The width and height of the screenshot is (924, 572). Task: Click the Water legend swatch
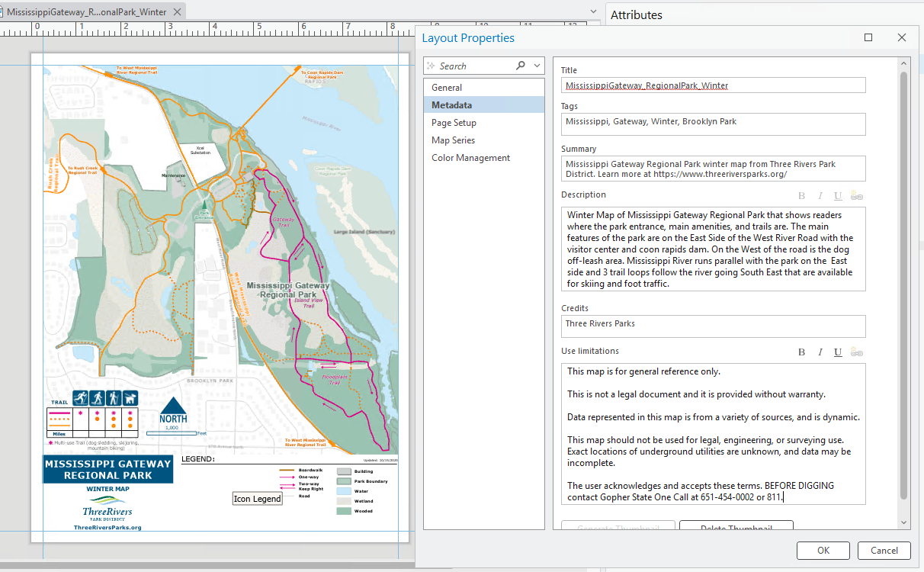pyautogui.click(x=343, y=491)
